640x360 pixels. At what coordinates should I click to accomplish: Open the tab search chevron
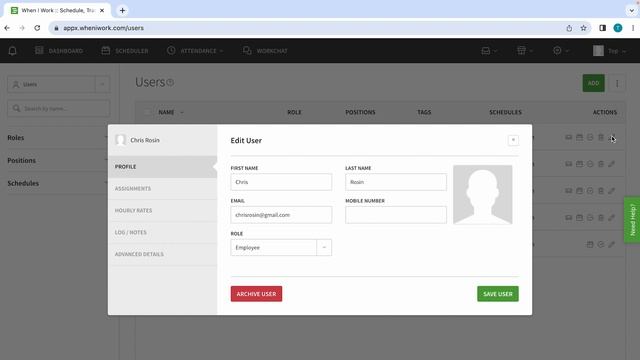[631, 11]
